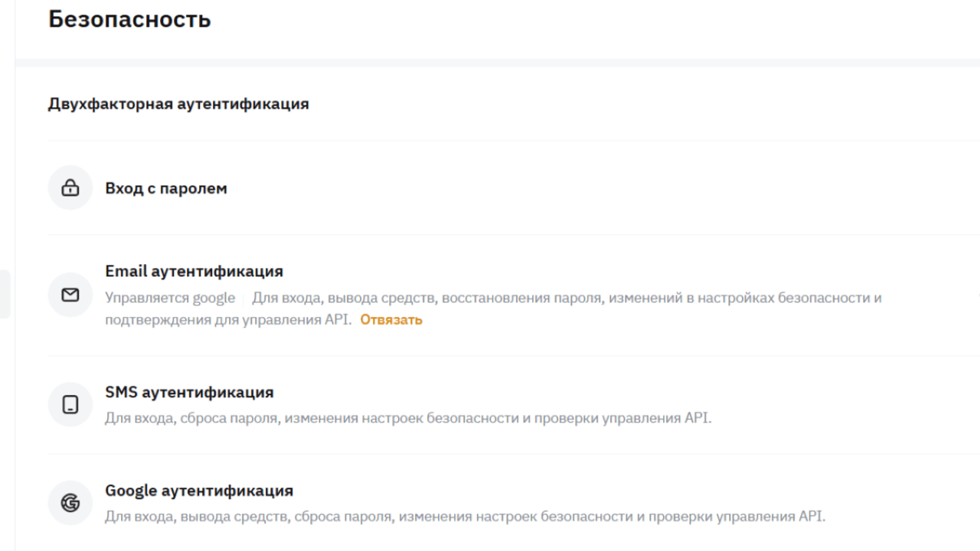This screenshot has height=551, width=980.
Task: Click the 'подтверждения для управления API' text line
Action: 228,320
